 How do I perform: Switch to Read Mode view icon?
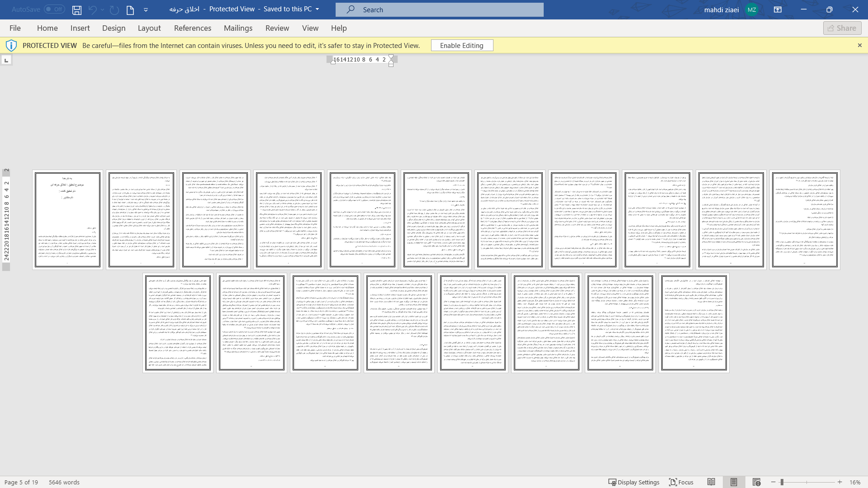(x=711, y=482)
